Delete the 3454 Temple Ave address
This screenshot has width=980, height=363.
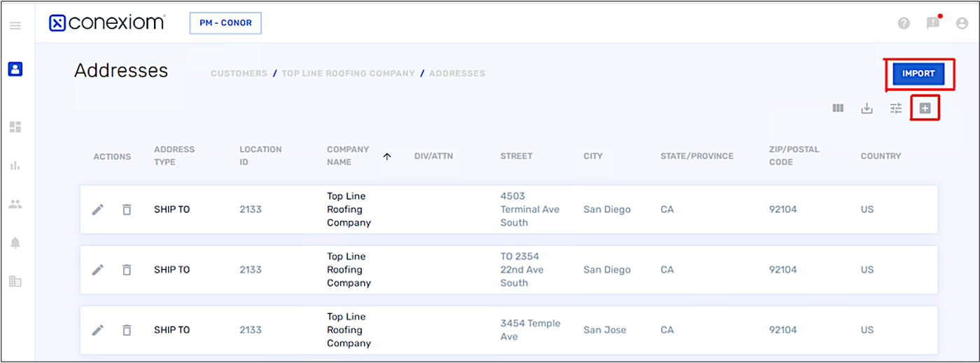pyautogui.click(x=127, y=330)
